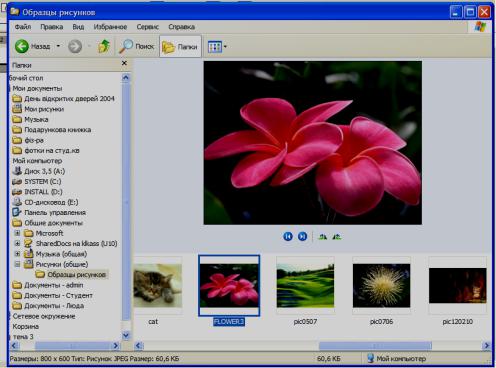Viewport: 496px width, 368px height.
Task: Select CD-дисковод (E:) drive icon
Action: (17, 202)
